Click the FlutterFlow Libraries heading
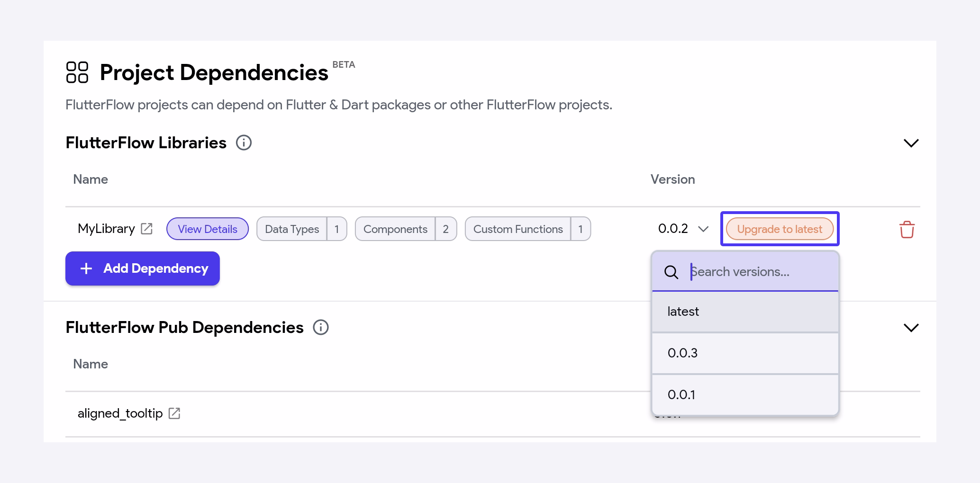This screenshot has width=980, height=483. point(146,143)
